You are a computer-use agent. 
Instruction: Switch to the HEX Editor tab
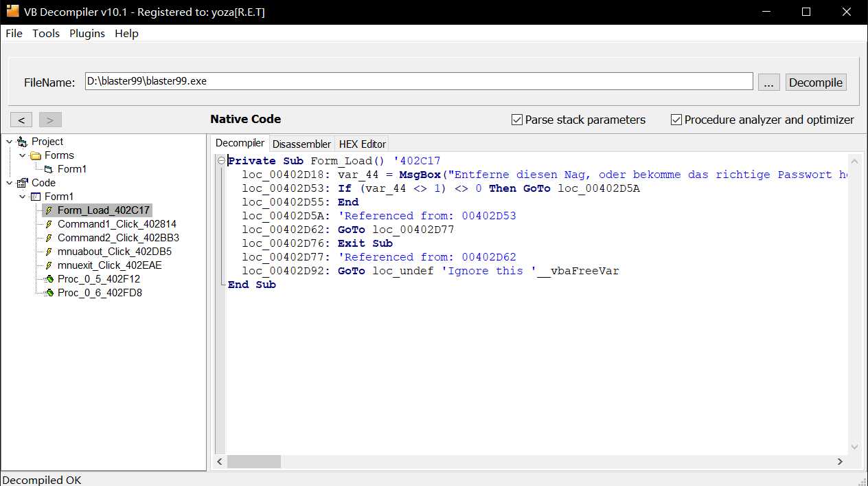tap(363, 144)
